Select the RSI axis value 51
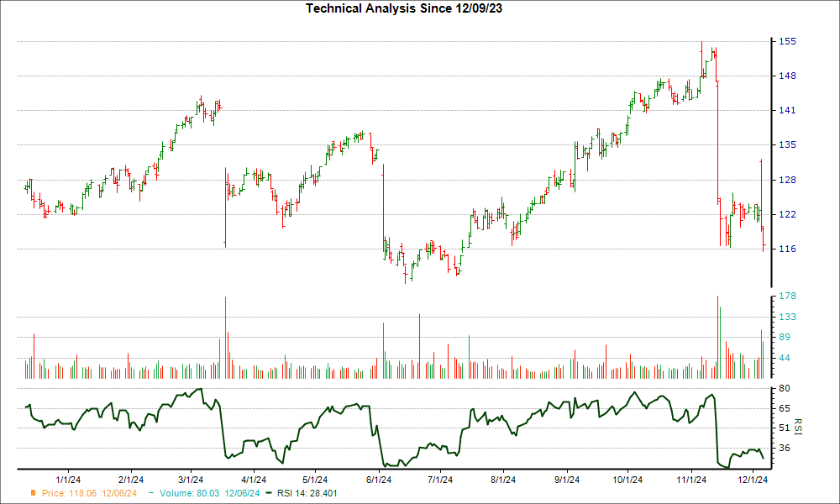Viewport: 840px width, 504px height. 785,428
